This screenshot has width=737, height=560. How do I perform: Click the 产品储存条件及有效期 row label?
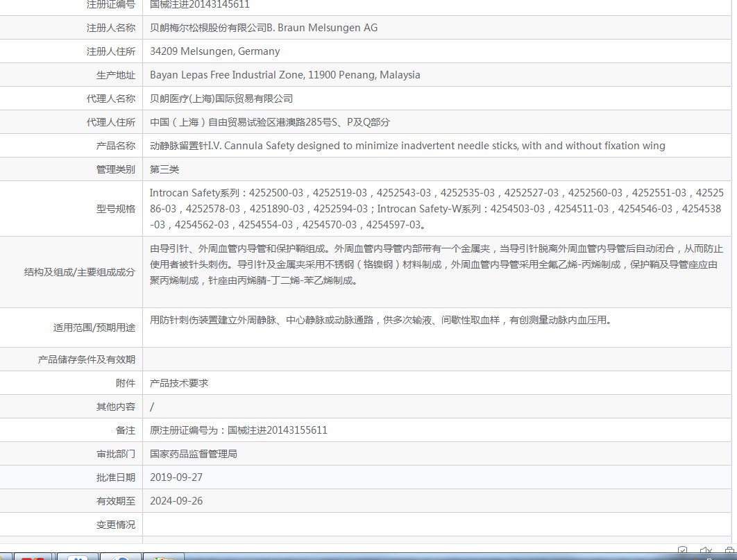(x=87, y=359)
